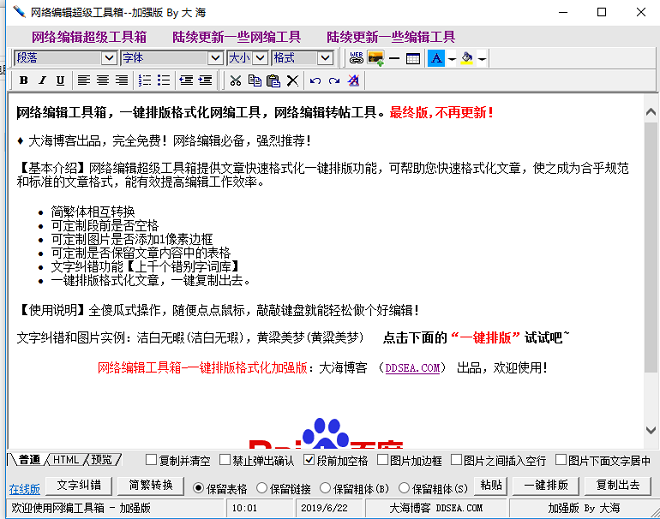Expand the 大小 size dropdown
The image size is (660, 519).
(261, 58)
